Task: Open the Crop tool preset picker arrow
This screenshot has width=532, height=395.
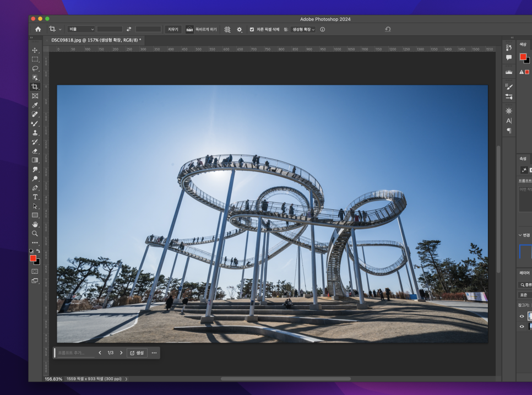Action: (x=60, y=30)
